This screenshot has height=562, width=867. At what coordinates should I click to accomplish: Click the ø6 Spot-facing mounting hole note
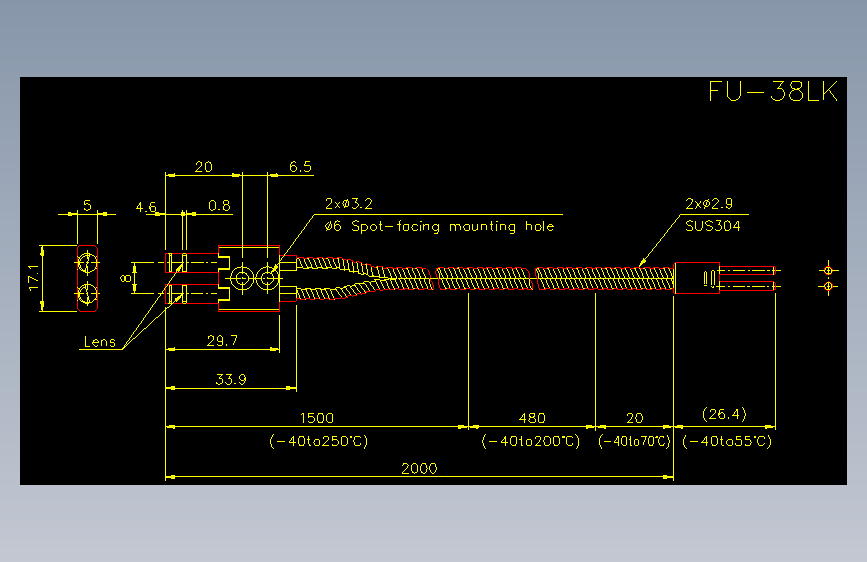pyautogui.click(x=440, y=226)
